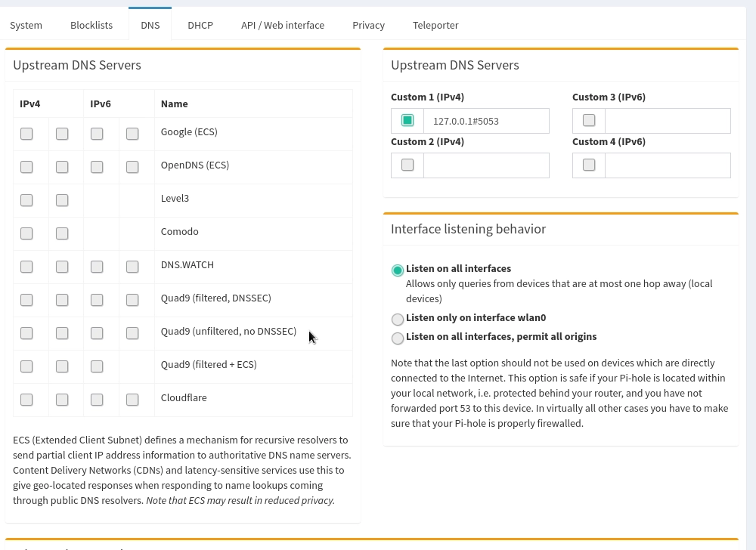
Task: Enable the Custom 2 (IPv4) checkbox
Action: pos(407,165)
